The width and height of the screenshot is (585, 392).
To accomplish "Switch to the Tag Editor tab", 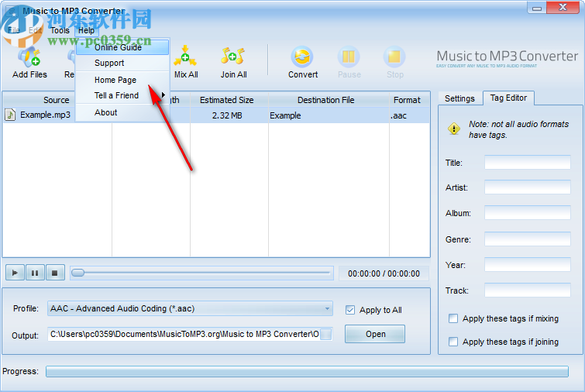I will [x=508, y=98].
